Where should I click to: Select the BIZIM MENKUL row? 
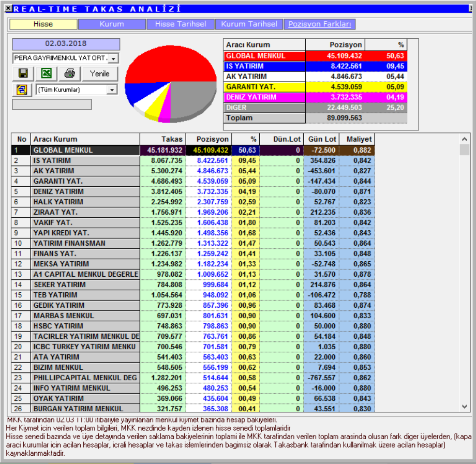point(193,367)
